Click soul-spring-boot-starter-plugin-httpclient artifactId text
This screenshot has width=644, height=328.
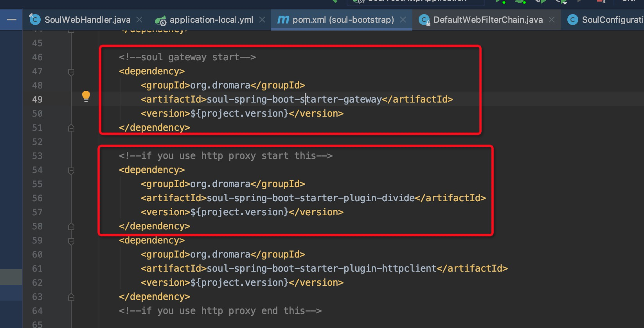(x=322, y=269)
